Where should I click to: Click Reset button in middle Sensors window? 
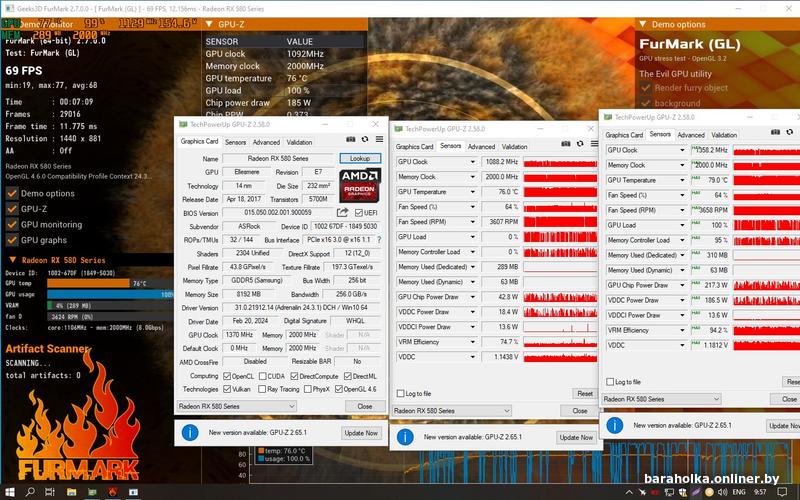point(585,393)
